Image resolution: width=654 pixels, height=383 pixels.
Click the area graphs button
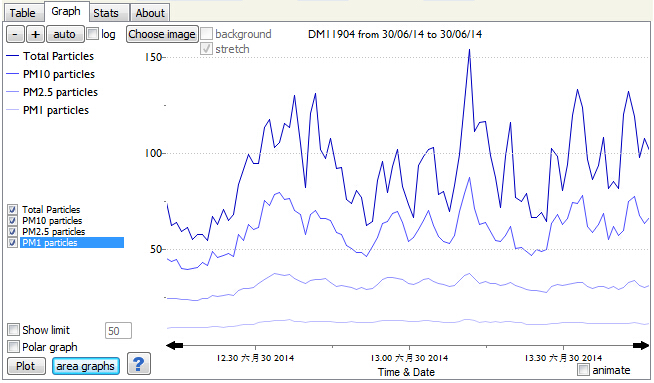86,366
